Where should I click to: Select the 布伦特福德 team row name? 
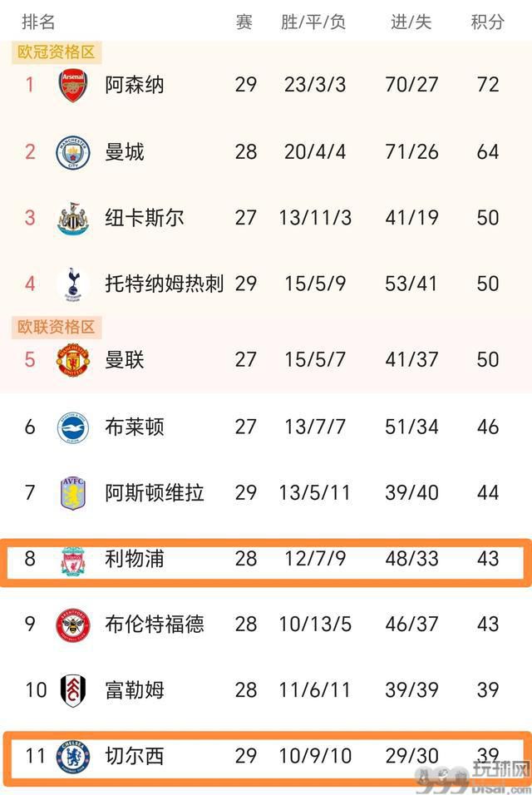point(154,625)
